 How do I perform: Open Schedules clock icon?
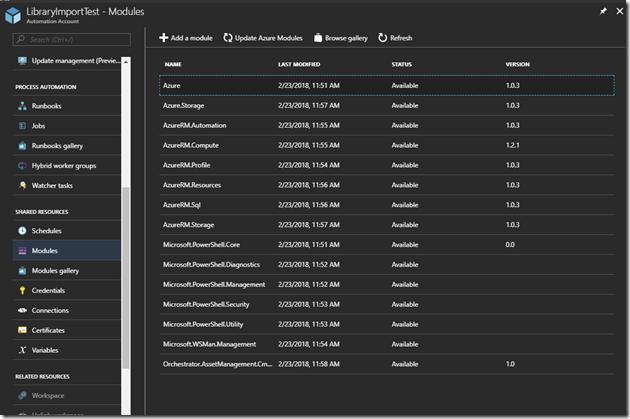tap(22, 231)
